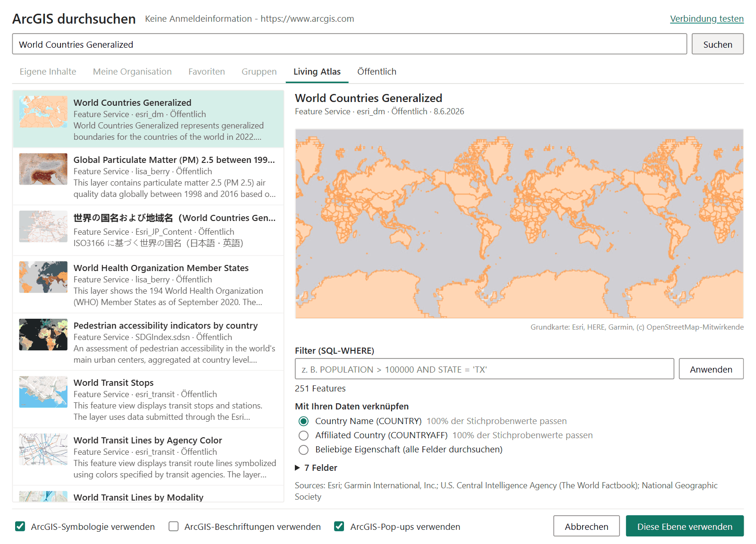Screen dimensions: 756x544
Task: Open the Verbindung testen link
Action: pyautogui.click(x=706, y=18)
